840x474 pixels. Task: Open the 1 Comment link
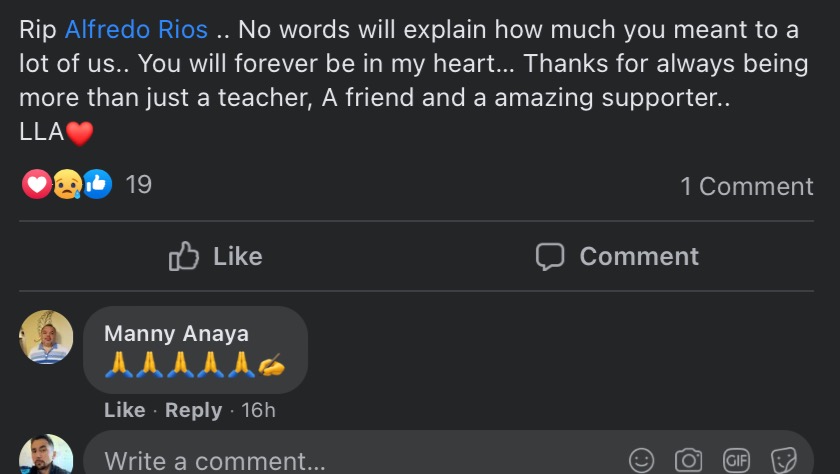[746, 186]
